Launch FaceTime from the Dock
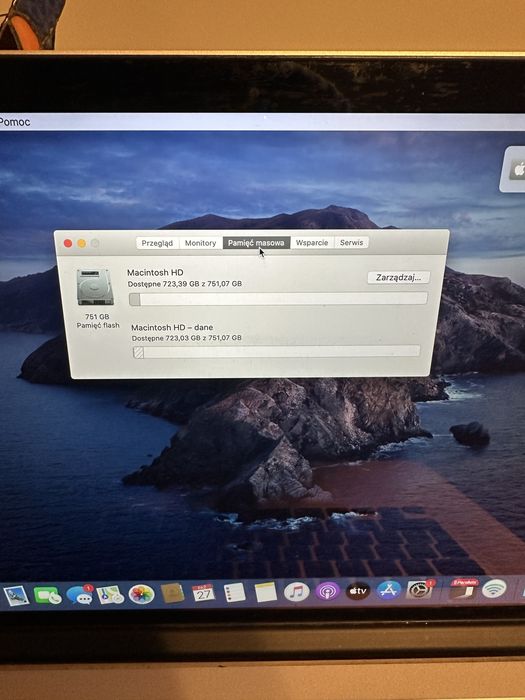 click(48, 595)
